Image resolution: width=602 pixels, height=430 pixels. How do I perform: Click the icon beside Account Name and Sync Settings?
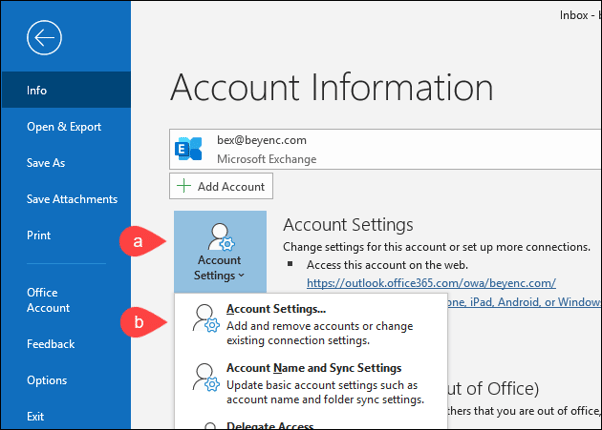206,377
